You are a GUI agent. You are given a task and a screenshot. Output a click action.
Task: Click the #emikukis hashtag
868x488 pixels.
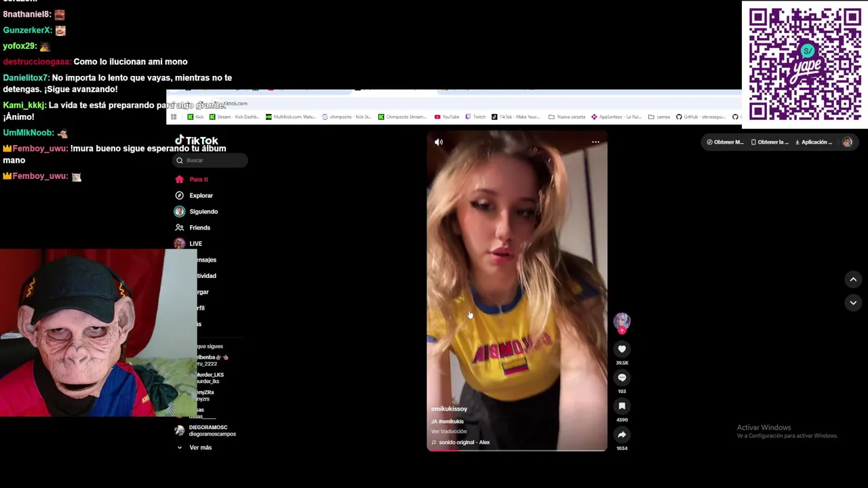(451, 422)
